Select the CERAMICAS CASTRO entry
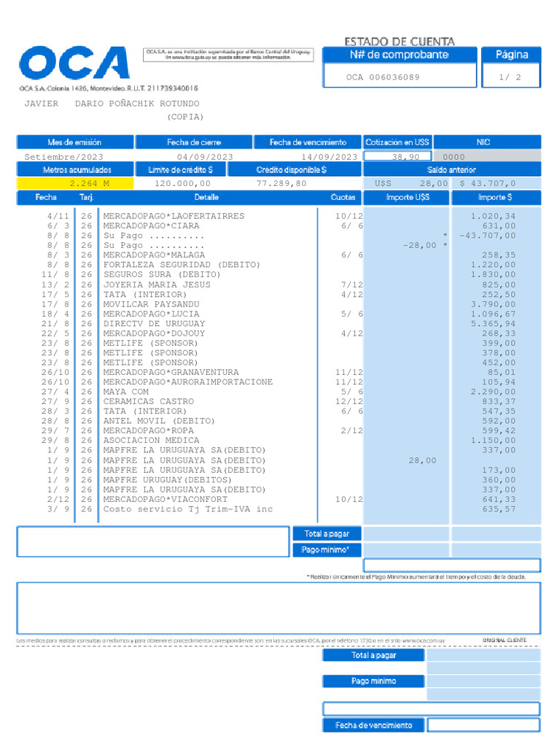Screen dimensions: 560x747 [149, 402]
